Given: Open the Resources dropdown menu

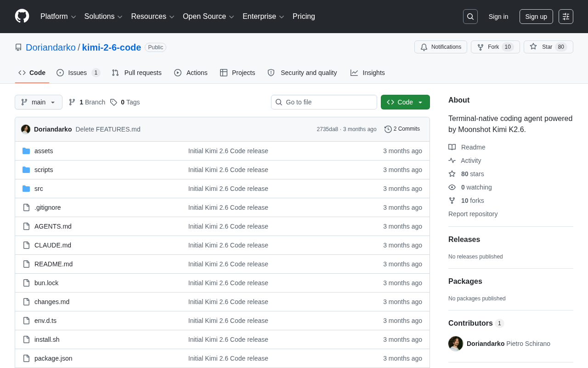Looking at the screenshot, I should point(153,17).
